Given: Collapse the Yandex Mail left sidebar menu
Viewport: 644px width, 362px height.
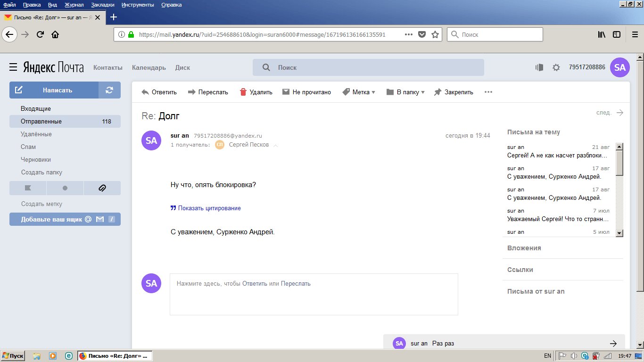Looking at the screenshot, I should [13, 67].
